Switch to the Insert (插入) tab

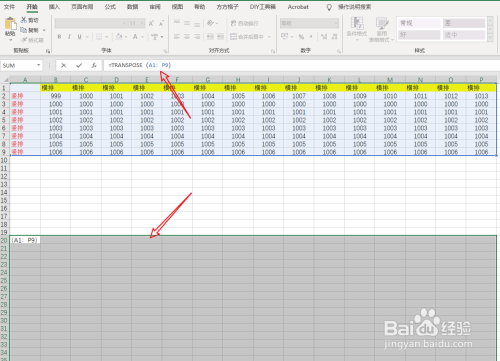click(54, 7)
